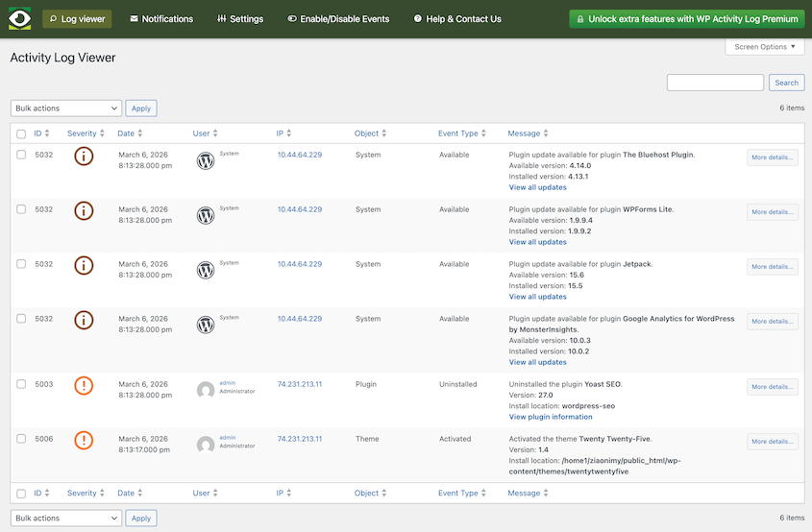Screen dimensions: 812x532
Task: Click IP 10.44.64.229 in Bluehost Plugin row
Action: (299, 155)
